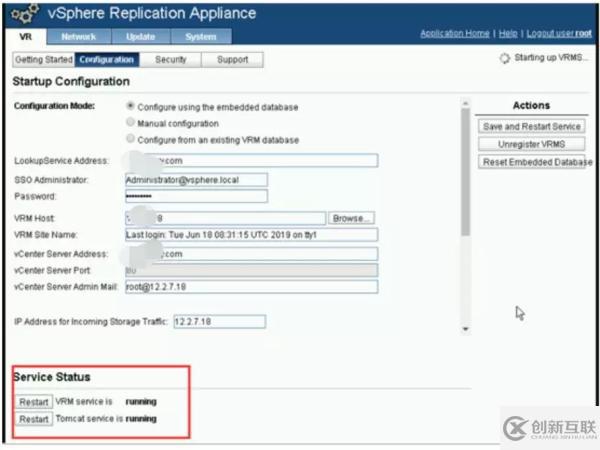This screenshot has width=600, height=450.
Task: Click Reset Embedded Database button
Action: click(x=532, y=162)
